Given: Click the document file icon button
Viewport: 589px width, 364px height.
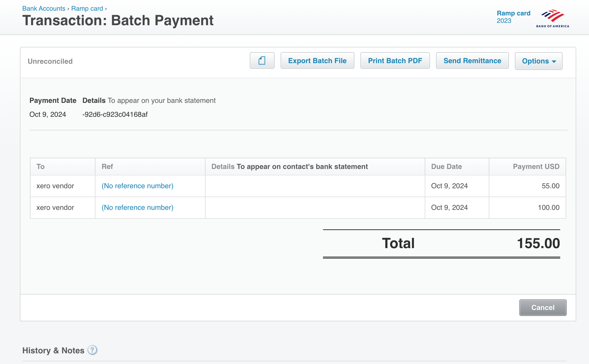Looking at the screenshot, I should (262, 60).
